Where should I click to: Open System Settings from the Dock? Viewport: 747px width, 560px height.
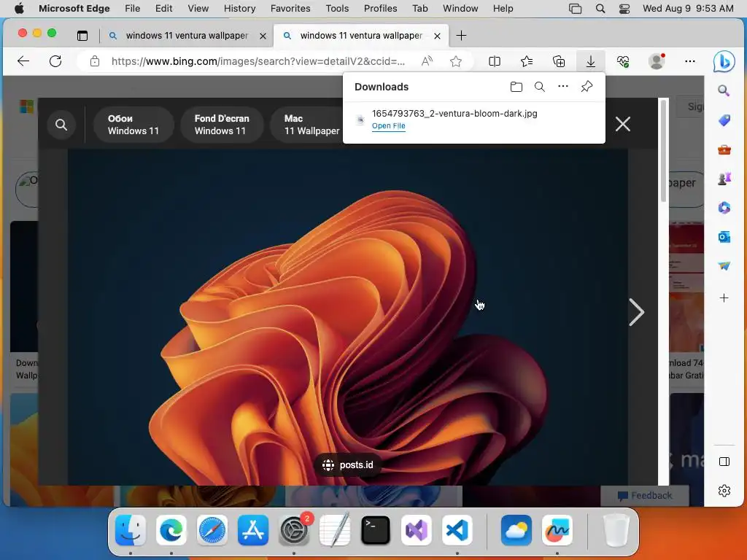pyautogui.click(x=294, y=530)
